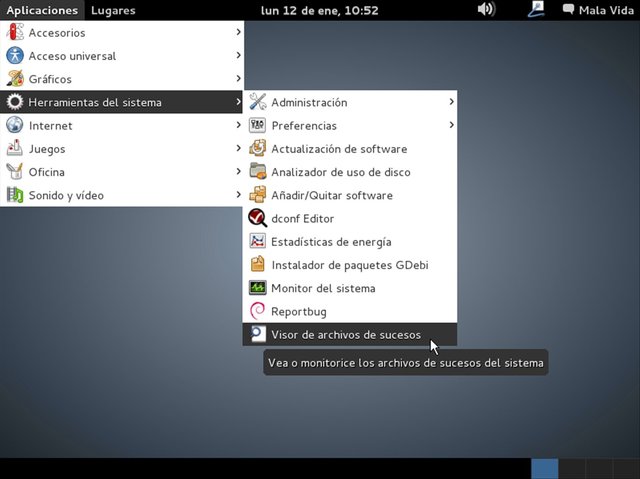Click the Herramientas del sistema gear icon
Screen dimensions: 640x479
(x=15, y=102)
